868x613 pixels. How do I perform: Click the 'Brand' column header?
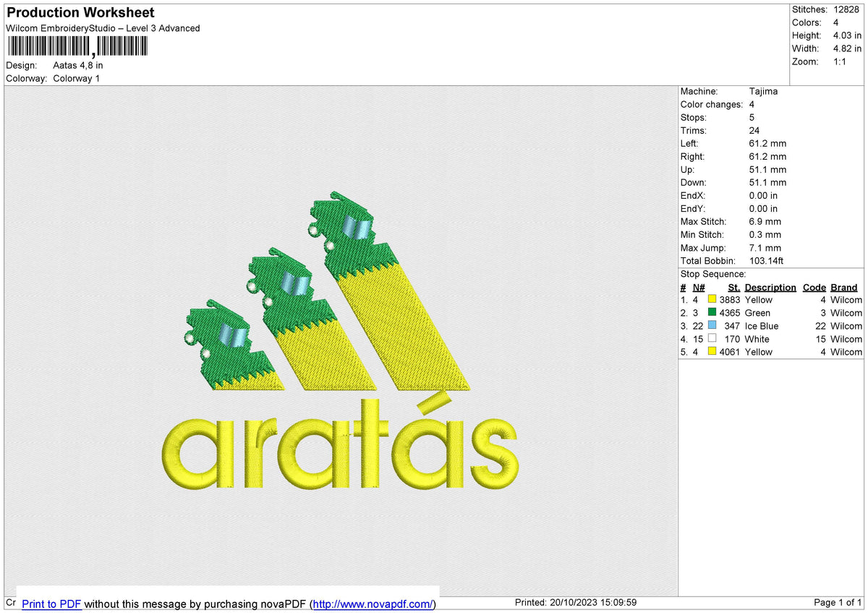pyautogui.click(x=844, y=288)
